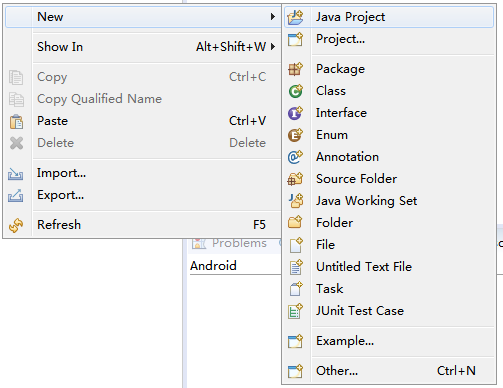The width and height of the screenshot is (503, 388).
Task: Expand the Show In submenu arrow
Action: 273,46
